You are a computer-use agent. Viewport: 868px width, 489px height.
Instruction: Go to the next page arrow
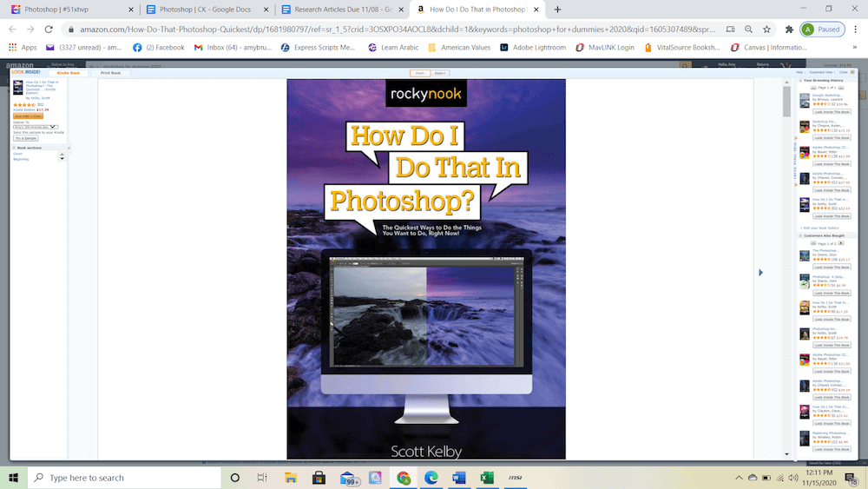(760, 273)
